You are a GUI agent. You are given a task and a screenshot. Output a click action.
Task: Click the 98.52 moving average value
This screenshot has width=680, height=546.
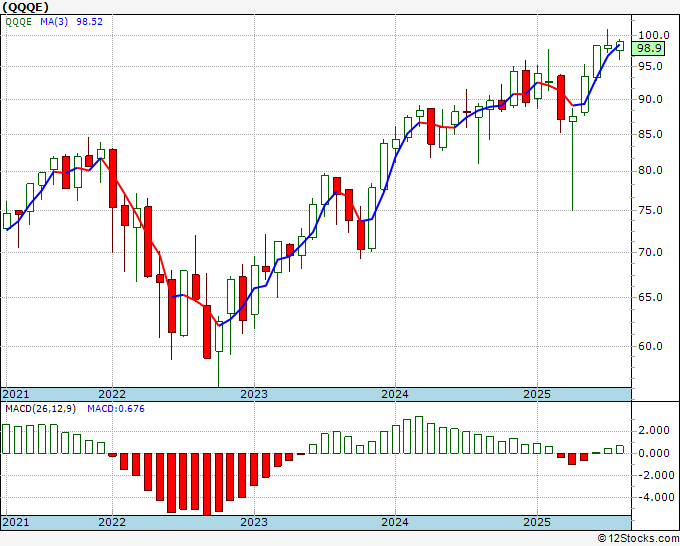click(x=89, y=22)
